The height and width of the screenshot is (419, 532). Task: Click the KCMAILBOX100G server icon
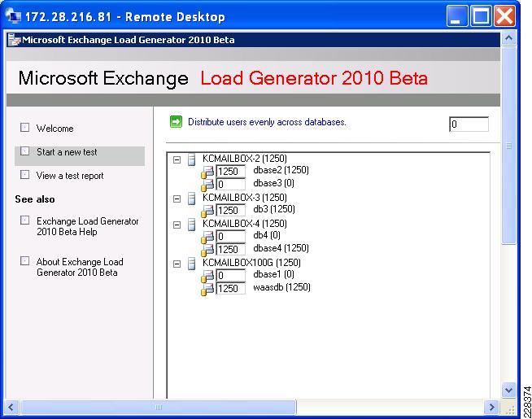tap(192, 264)
